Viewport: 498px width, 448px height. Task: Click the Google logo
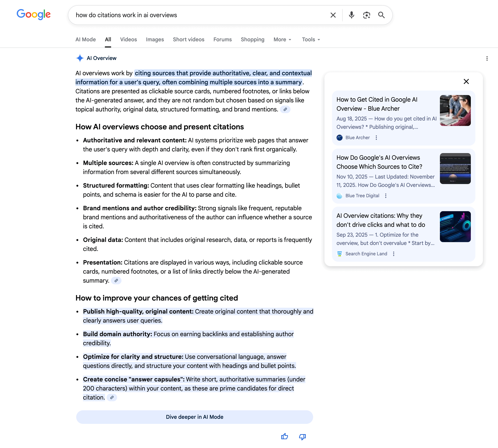coord(34,15)
